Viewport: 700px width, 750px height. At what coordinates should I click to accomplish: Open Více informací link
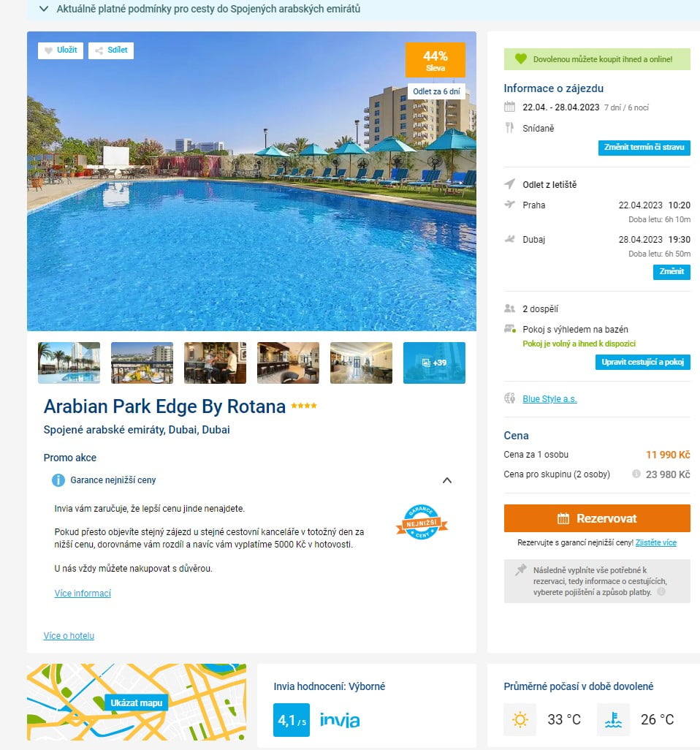[x=83, y=593]
